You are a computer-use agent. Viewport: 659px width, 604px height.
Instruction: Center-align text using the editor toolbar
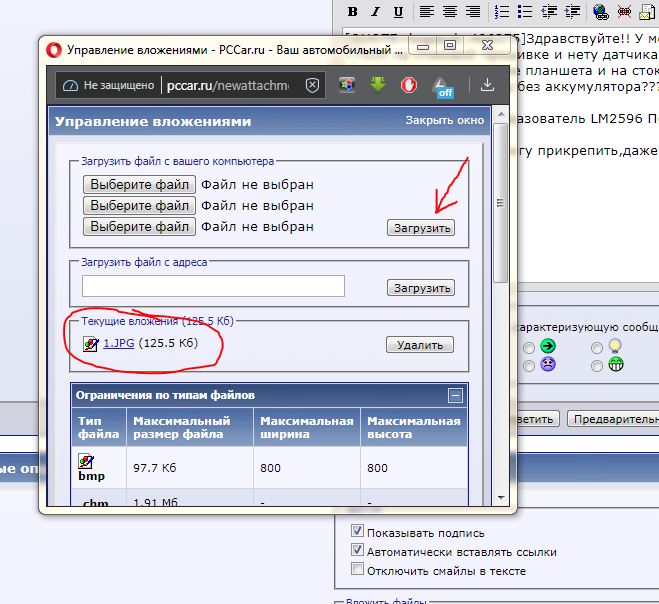[x=450, y=12]
